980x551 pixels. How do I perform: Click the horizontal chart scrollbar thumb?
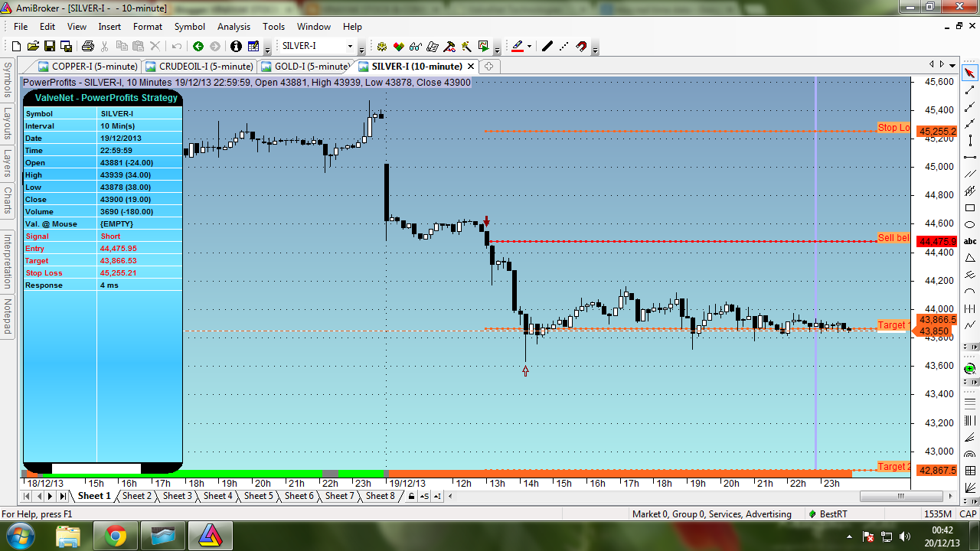click(x=900, y=496)
